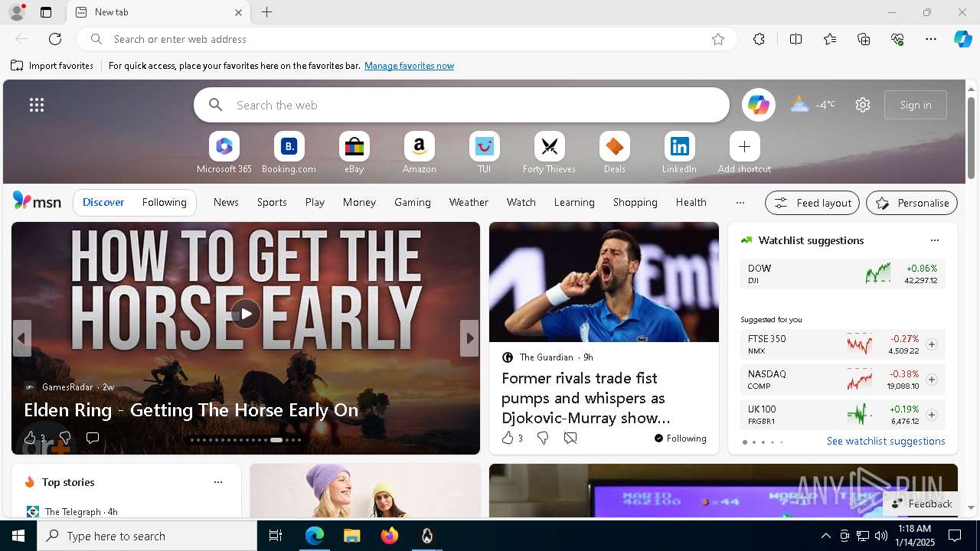Click Import favorites
980x551 pixels.
(x=52, y=66)
